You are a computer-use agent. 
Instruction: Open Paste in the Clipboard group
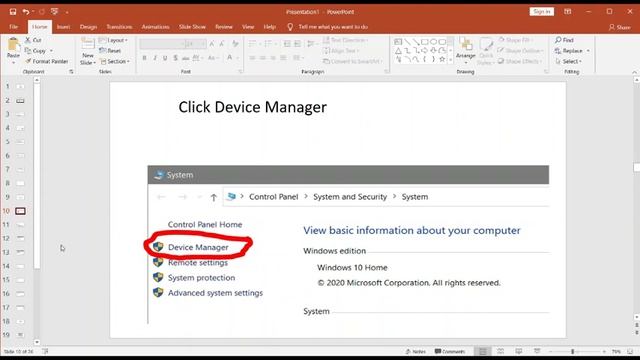coord(13,51)
